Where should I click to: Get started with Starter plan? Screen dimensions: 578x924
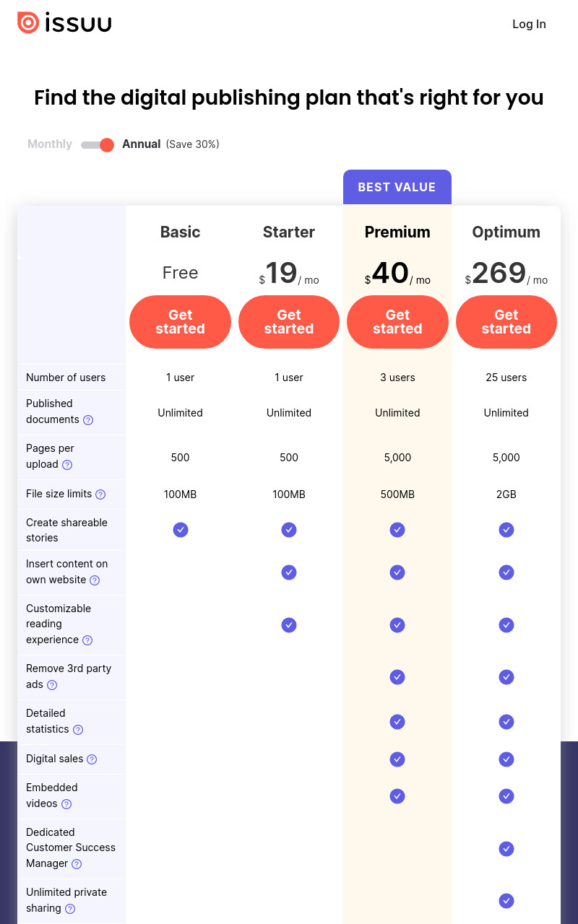pos(289,322)
